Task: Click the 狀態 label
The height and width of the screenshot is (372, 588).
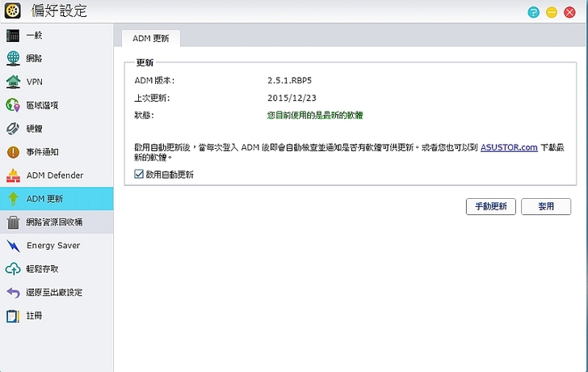Action: [x=144, y=116]
